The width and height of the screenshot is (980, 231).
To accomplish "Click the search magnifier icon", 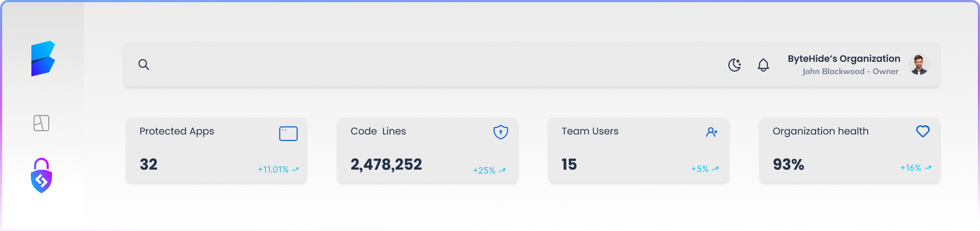I will point(143,65).
